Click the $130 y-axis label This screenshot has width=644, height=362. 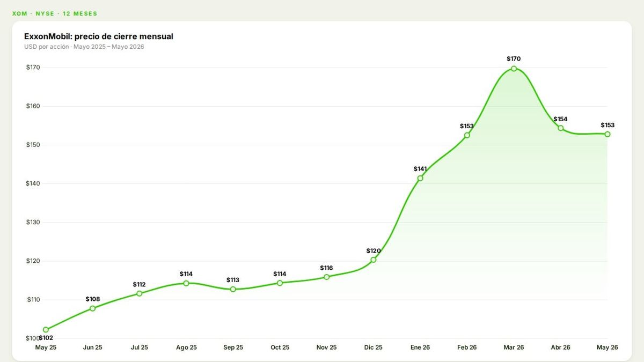click(x=33, y=222)
